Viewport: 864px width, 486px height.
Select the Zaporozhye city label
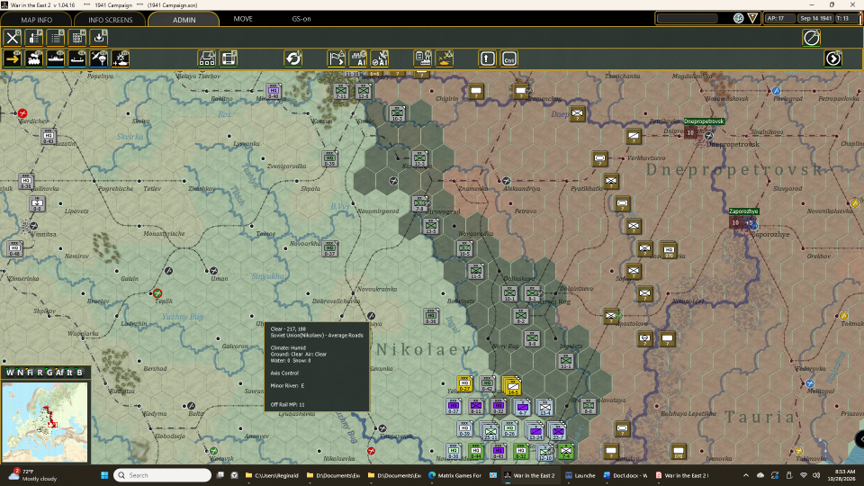click(x=744, y=211)
